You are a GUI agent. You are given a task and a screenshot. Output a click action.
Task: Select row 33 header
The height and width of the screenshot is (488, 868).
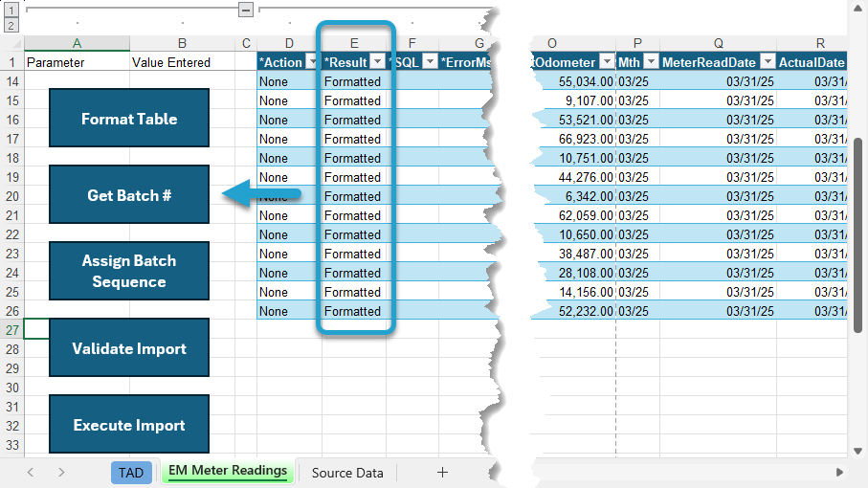point(12,445)
